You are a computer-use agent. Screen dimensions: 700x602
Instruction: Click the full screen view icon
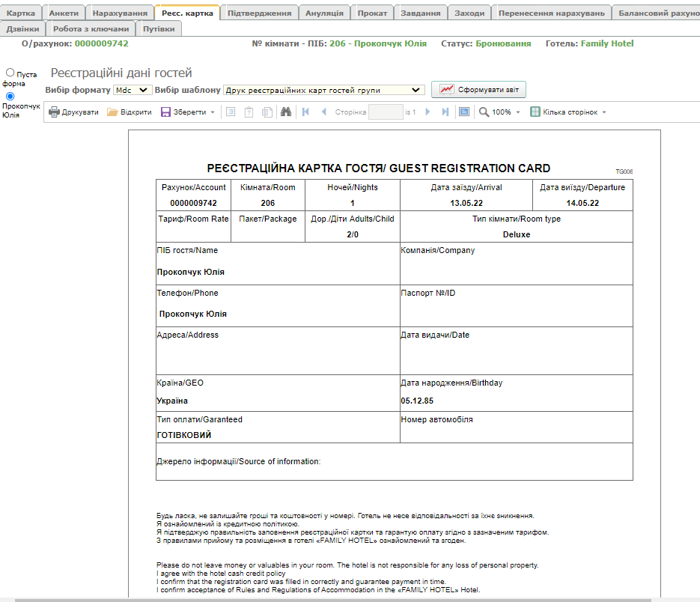pyautogui.click(x=464, y=112)
